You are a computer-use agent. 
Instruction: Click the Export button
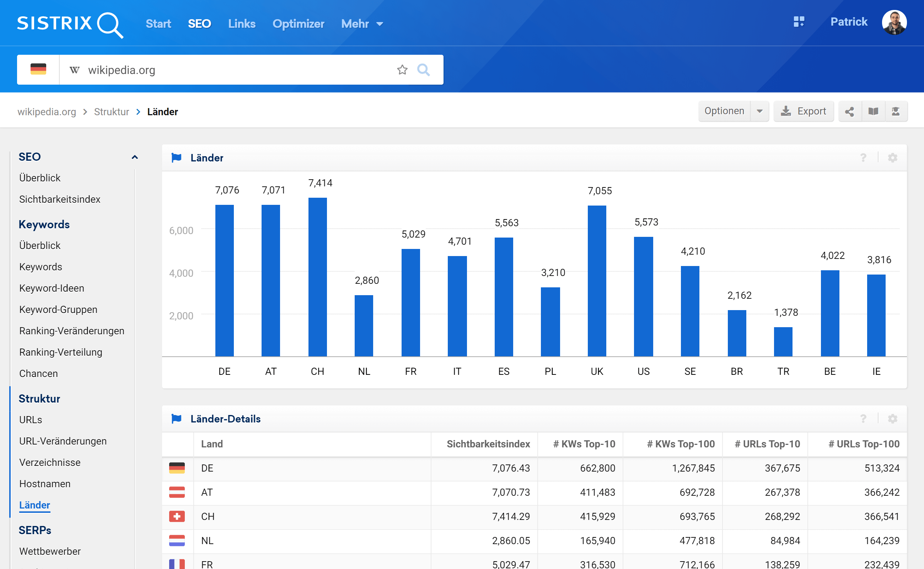803,111
